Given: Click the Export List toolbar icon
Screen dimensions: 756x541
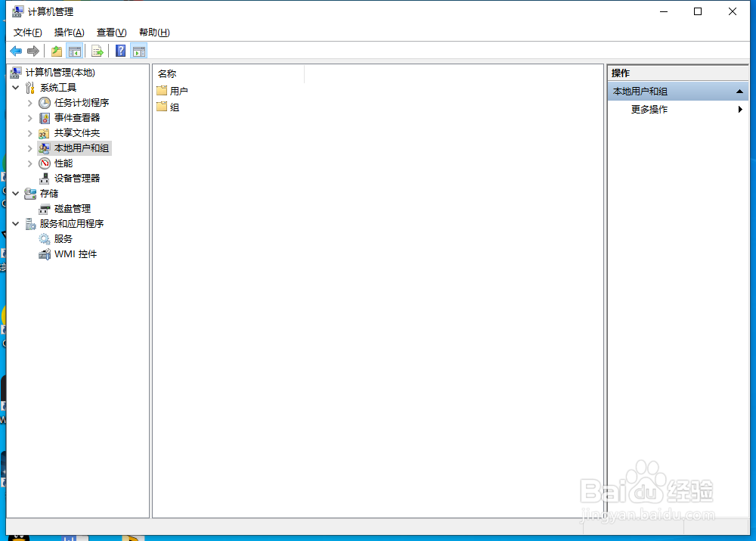Looking at the screenshot, I should [x=98, y=51].
